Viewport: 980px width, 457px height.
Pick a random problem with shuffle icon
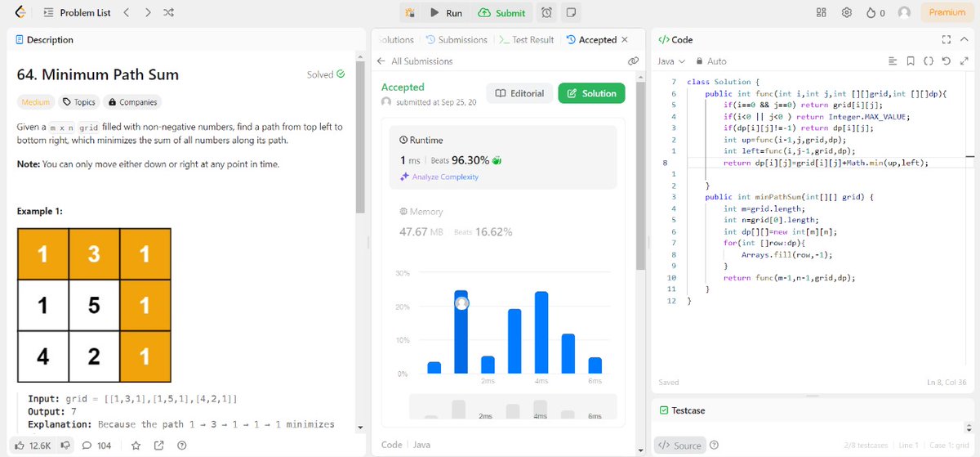click(168, 12)
